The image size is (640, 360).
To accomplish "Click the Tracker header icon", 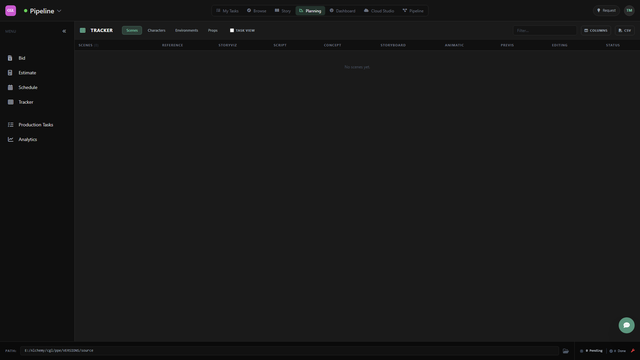I will click(x=82, y=30).
